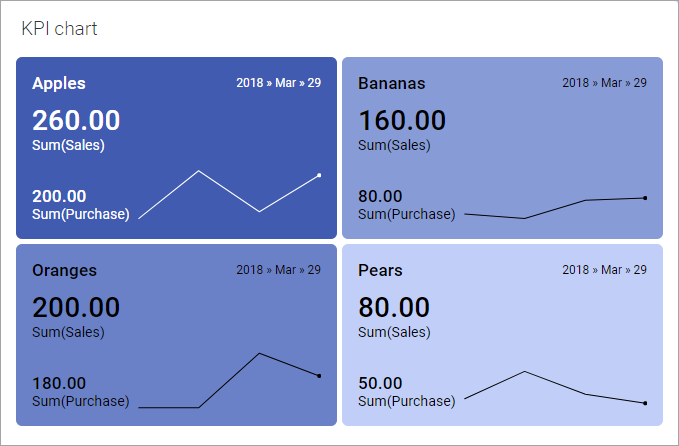Click the Apples sparkline end point
The image size is (679, 446).
click(x=319, y=175)
